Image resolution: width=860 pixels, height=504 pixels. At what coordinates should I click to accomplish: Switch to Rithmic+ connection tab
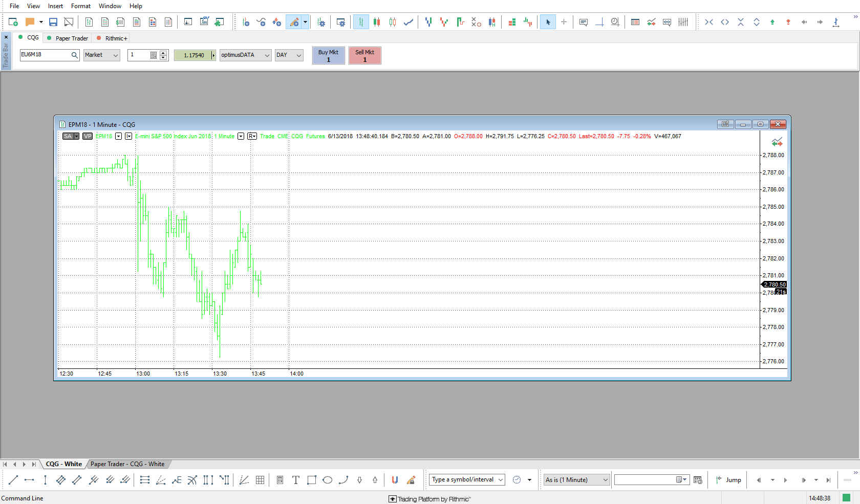point(113,38)
